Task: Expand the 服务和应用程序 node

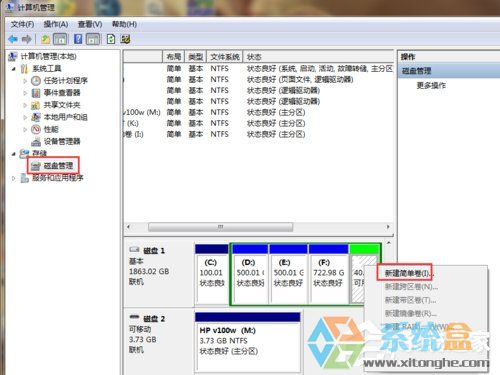Action: pos(14,178)
